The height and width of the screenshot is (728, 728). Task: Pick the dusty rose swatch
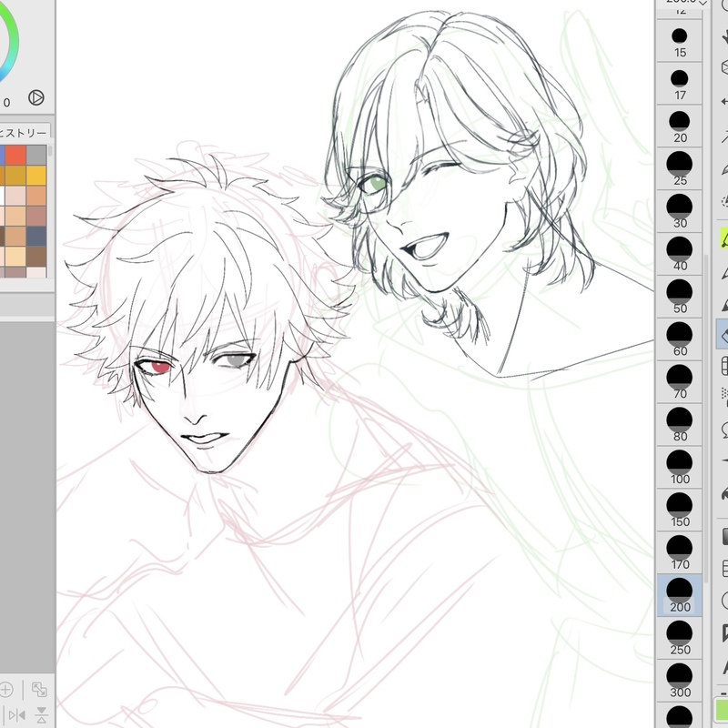(x=36, y=216)
